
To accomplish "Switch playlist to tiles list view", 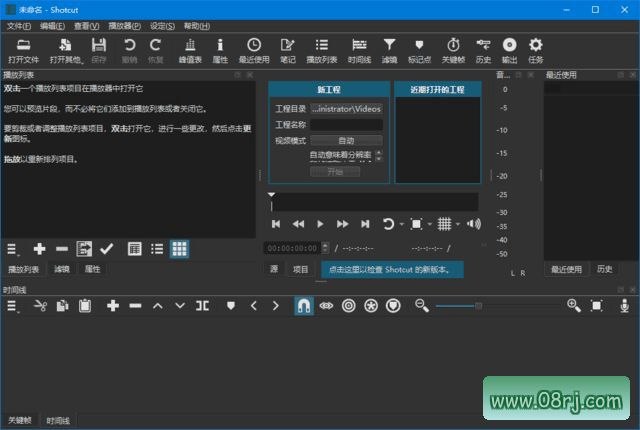I will (157, 248).
